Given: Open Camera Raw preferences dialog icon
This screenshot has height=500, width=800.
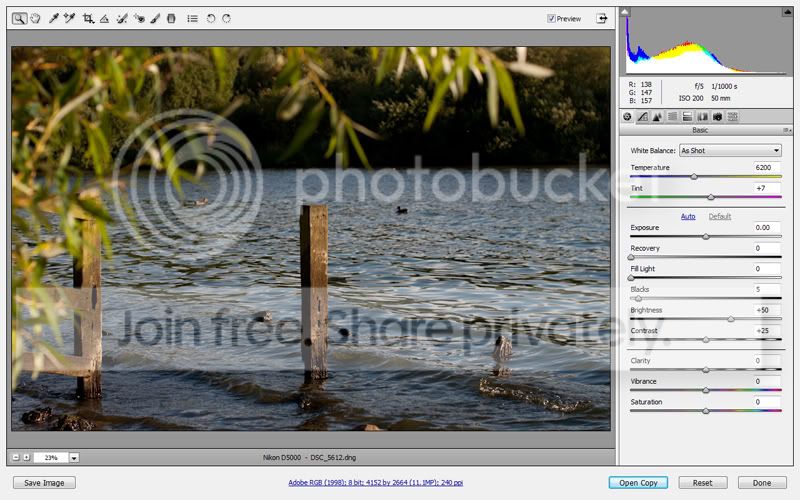Looking at the screenshot, I should coord(192,18).
